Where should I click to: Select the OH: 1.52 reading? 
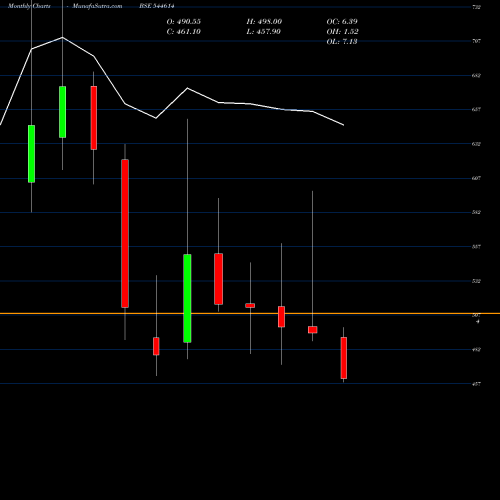click(x=342, y=32)
